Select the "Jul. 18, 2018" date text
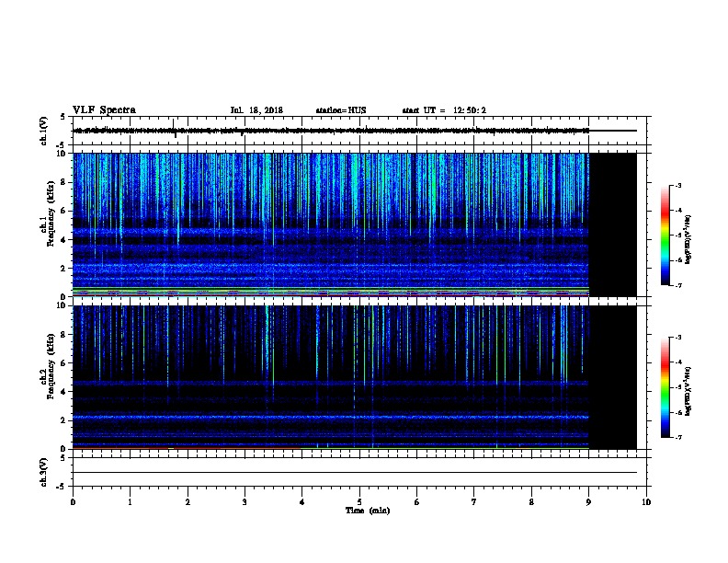 256,110
